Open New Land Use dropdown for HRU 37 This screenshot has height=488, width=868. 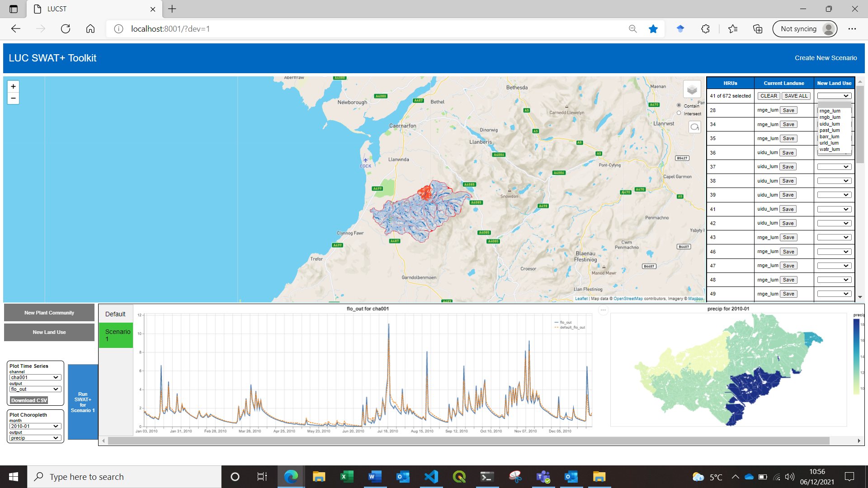(834, 167)
